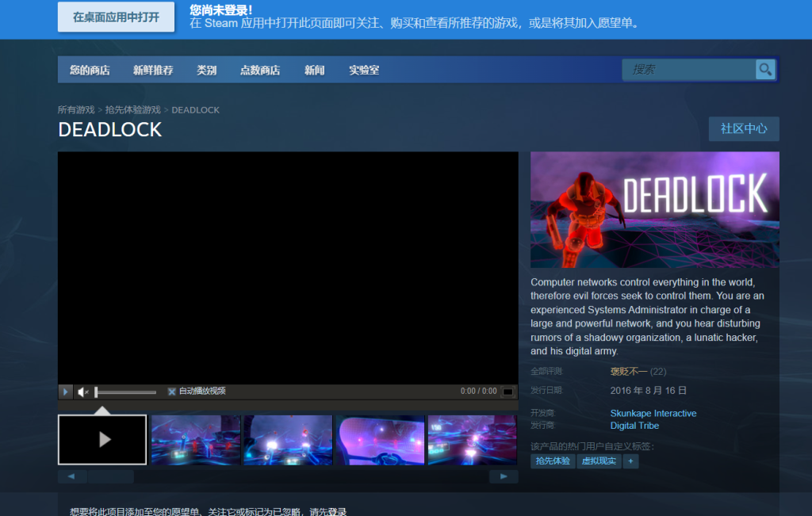Click the DEADLOCK header capsule image
The image size is (812, 516).
[654, 209]
